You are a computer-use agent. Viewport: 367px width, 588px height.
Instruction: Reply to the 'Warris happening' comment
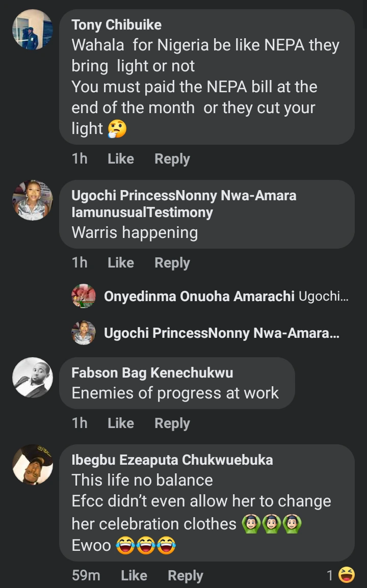tap(172, 263)
